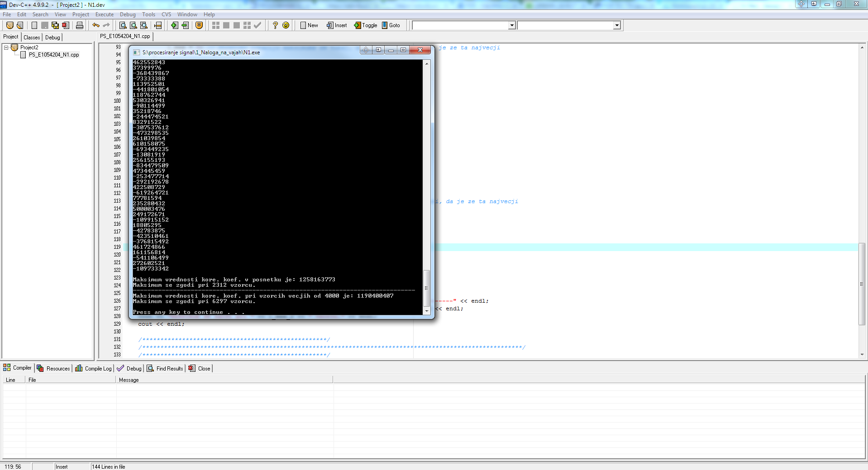Open the first toolbar combo box dropdown

click(512, 26)
